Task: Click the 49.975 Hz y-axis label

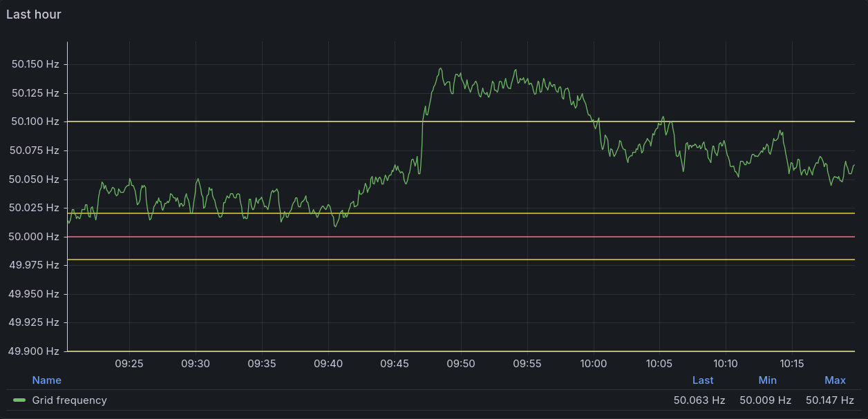Action: [x=35, y=265]
